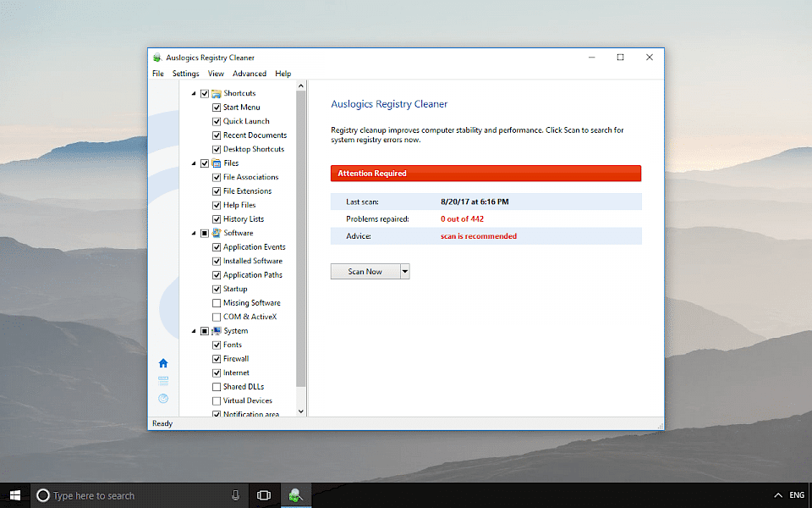
Task: Start a registry scan with Scan Now
Action: coord(365,272)
